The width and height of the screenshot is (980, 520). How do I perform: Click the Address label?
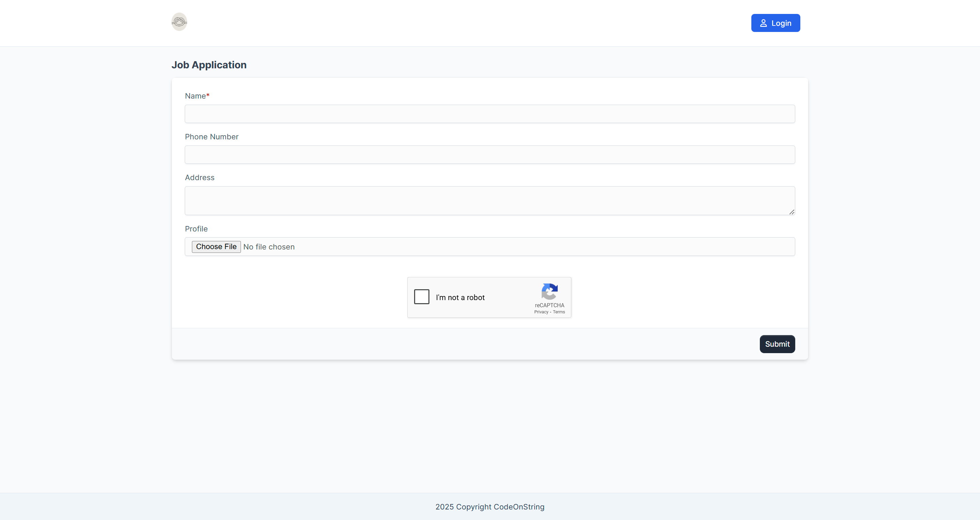pyautogui.click(x=199, y=177)
